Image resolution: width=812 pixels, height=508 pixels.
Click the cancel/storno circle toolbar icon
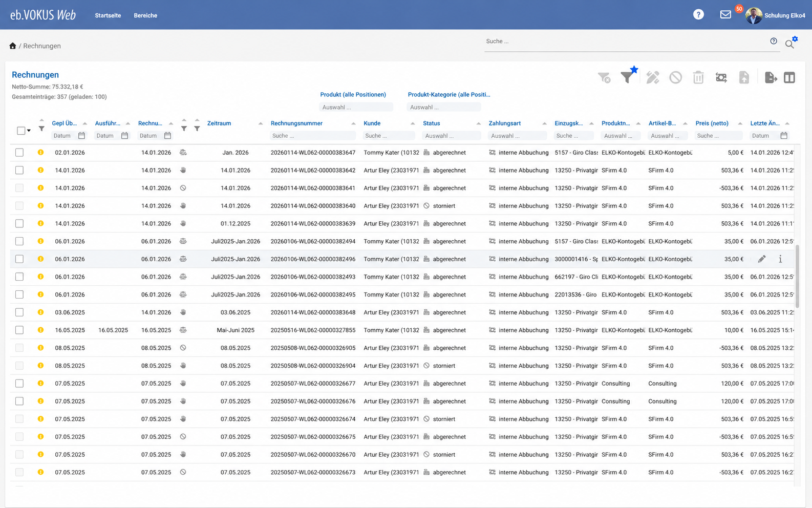676,77
